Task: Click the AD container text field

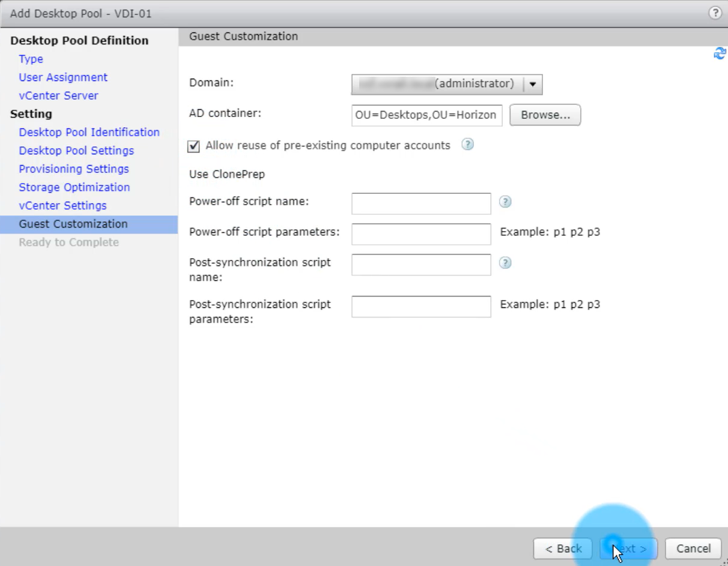Action: tap(426, 115)
